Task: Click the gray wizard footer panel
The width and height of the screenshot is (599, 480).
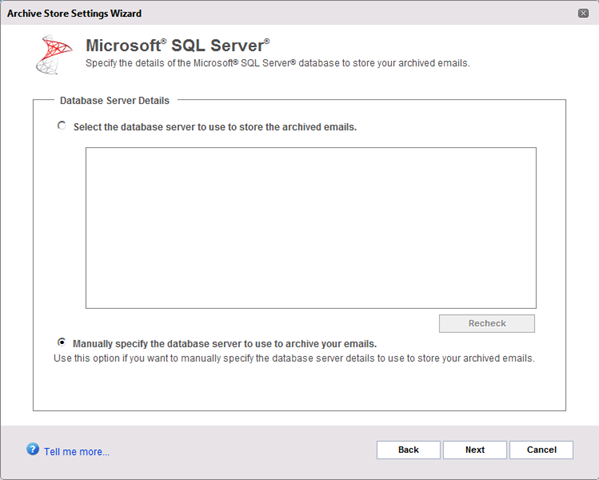Action: [x=300, y=452]
